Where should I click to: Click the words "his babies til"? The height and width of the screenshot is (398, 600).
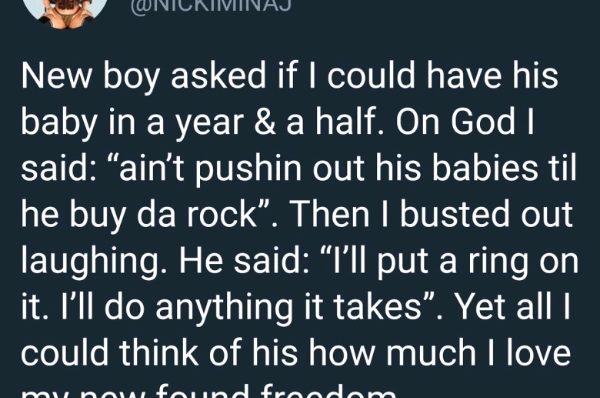(476, 168)
